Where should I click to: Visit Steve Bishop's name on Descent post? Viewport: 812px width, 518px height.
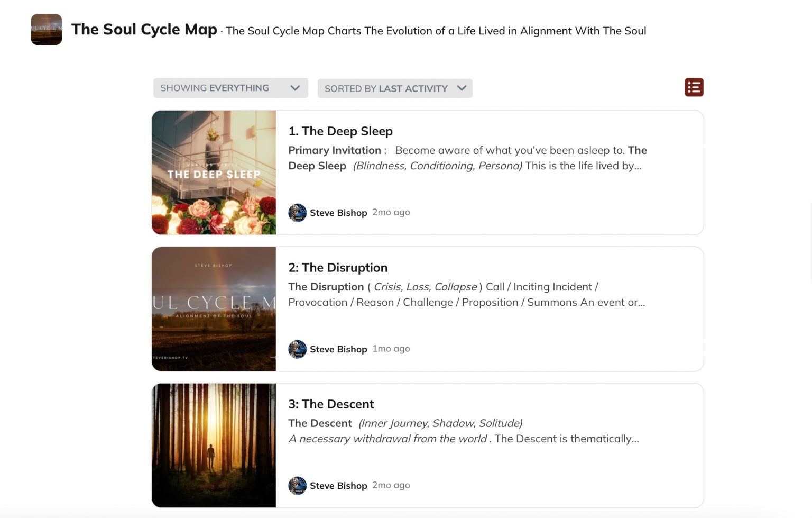[x=338, y=486]
